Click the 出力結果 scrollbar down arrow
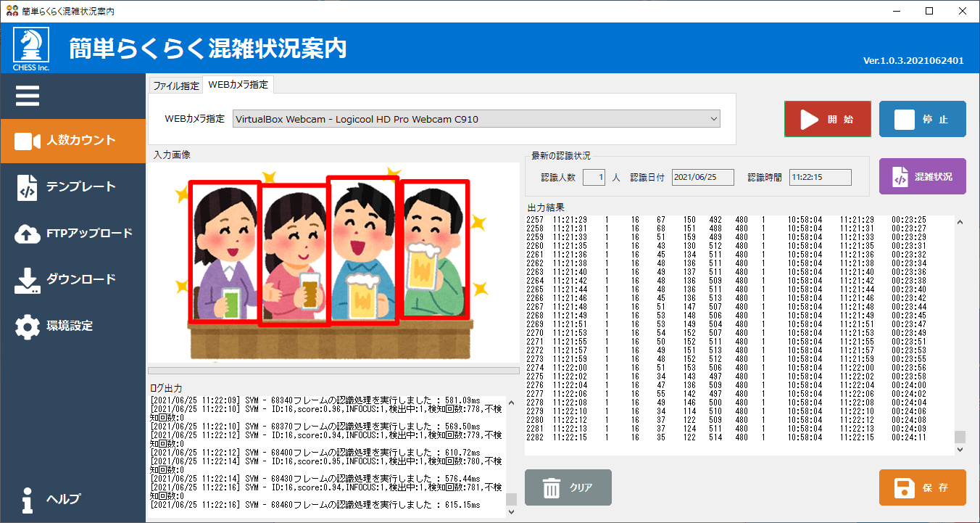Viewport: 980px width, 523px height. click(960, 450)
